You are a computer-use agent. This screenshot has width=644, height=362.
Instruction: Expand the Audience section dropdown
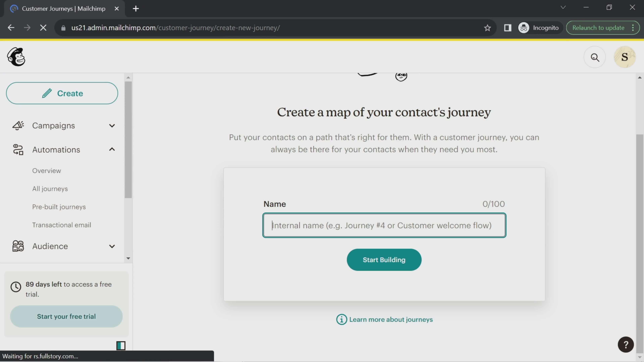point(112,246)
